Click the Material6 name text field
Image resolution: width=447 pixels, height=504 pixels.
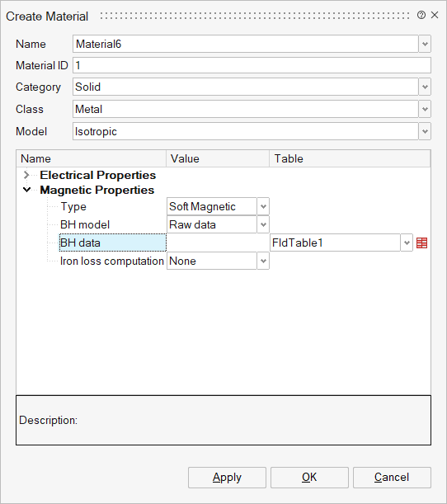(x=246, y=44)
